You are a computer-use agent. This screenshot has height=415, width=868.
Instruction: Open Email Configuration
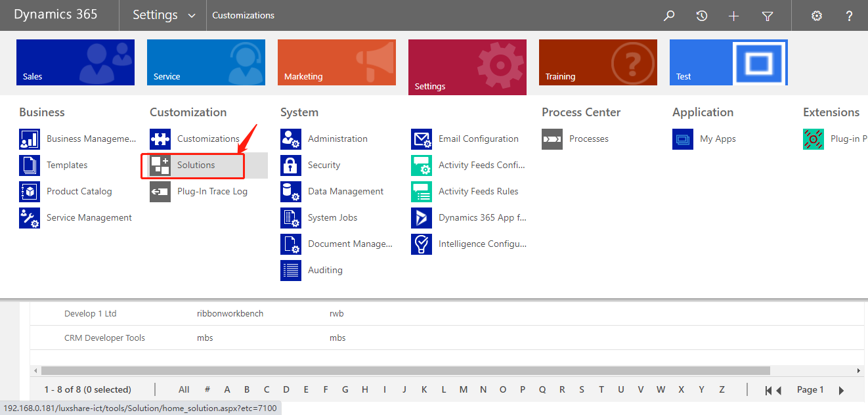pos(478,139)
